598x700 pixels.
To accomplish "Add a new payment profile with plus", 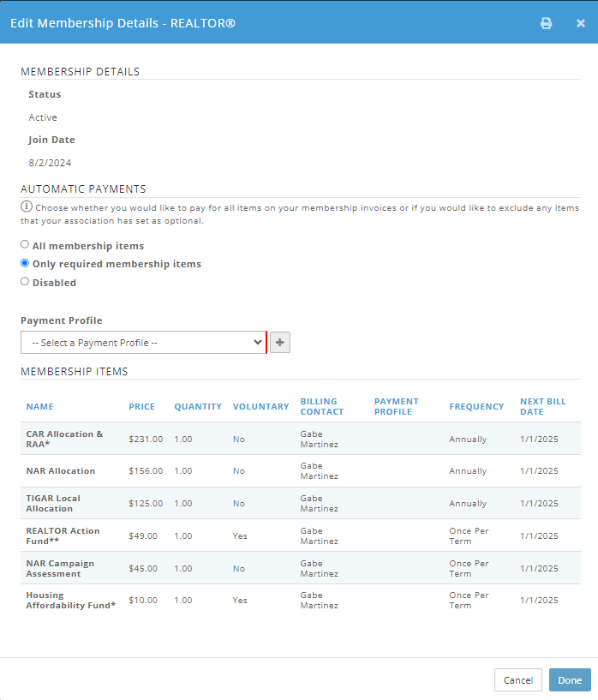I will [x=280, y=343].
